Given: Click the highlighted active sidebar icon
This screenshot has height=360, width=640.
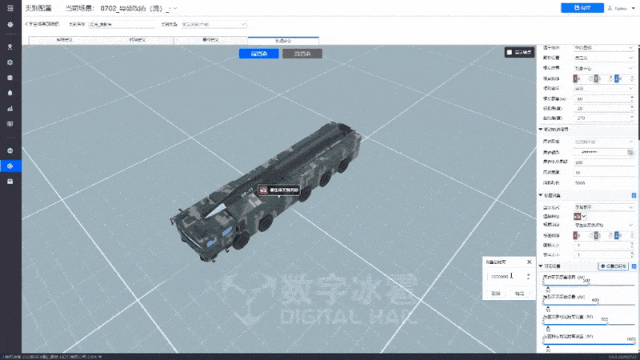Looking at the screenshot, I should [x=10, y=166].
